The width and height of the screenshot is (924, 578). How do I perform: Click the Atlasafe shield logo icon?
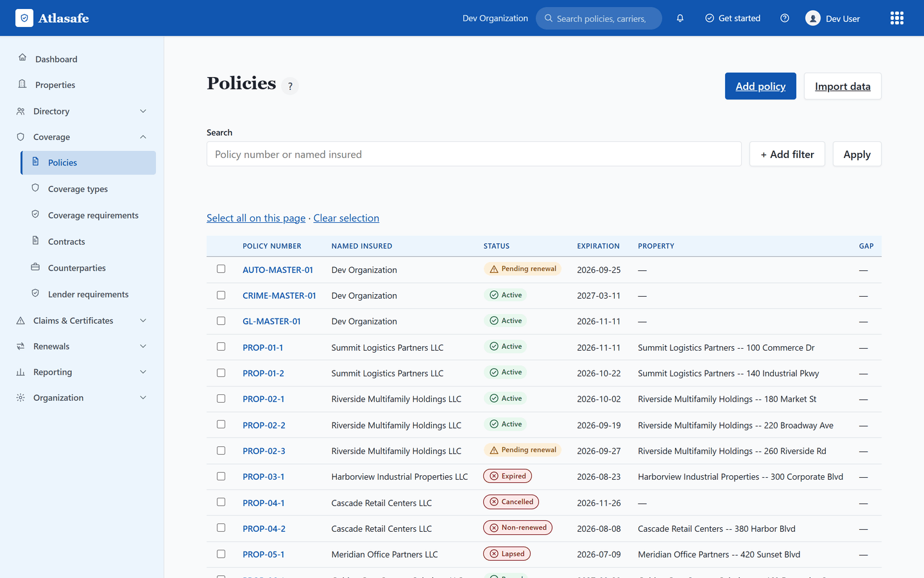(x=24, y=18)
